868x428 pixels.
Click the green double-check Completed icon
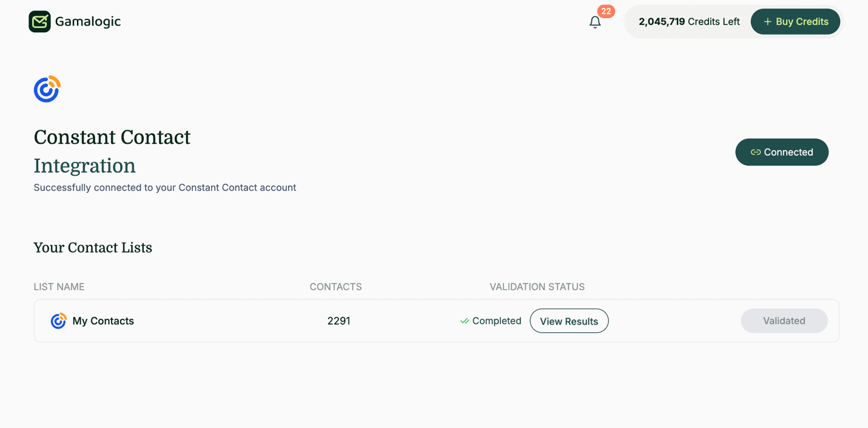pyautogui.click(x=465, y=321)
